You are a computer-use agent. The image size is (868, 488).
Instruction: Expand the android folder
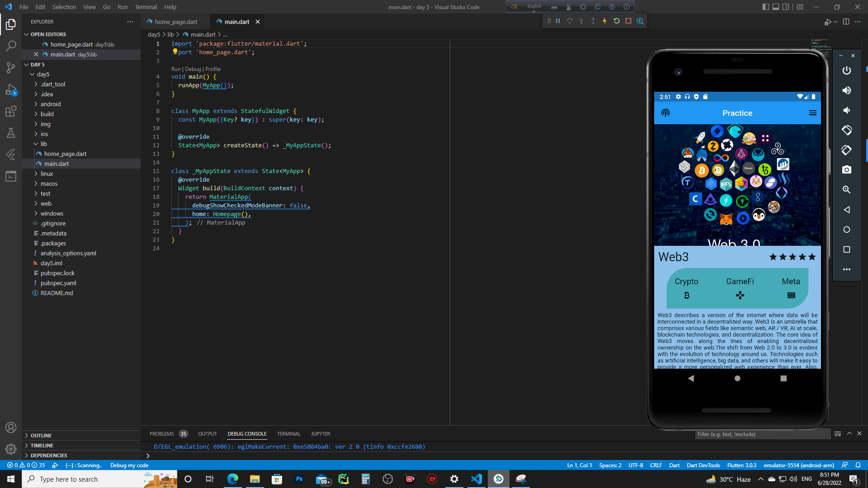pos(50,104)
